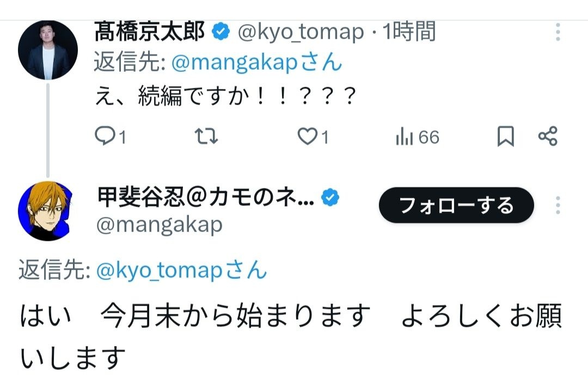Open more options menu beside フォローする
Screen dimensions: 588x390
pyautogui.click(x=558, y=205)
